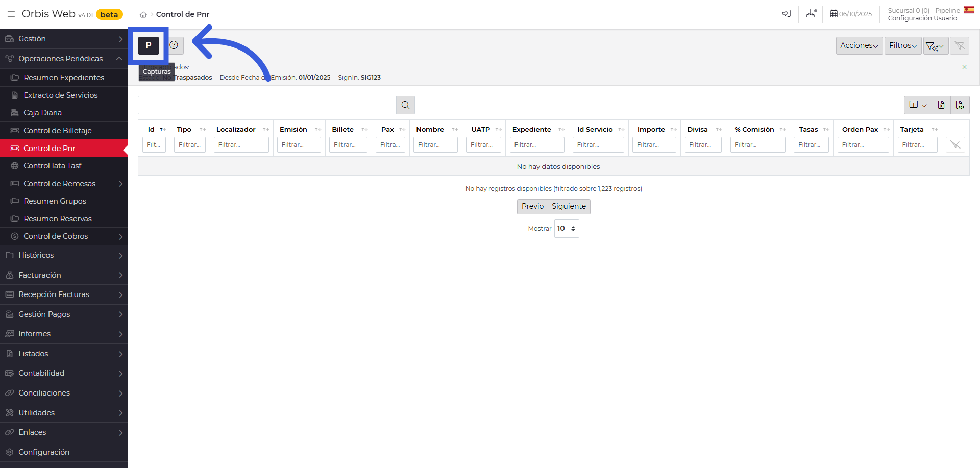Viewport: 980px width, 468px height.
Task: Focus the Importe column filter field
Action: point(654,145)
